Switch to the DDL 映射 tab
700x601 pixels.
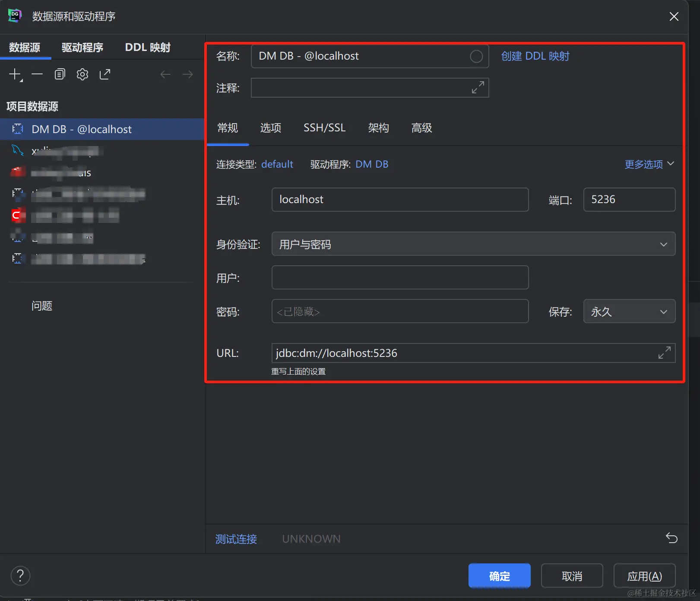(148, 47)
